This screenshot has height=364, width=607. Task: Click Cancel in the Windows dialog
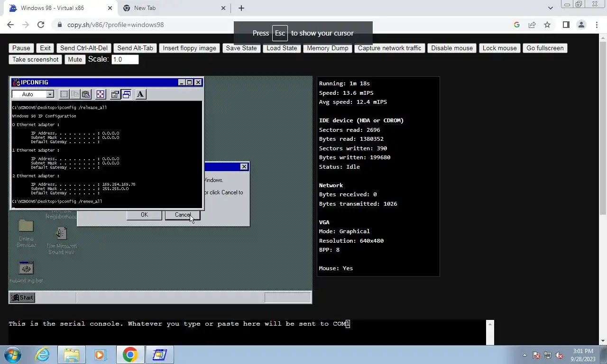[x=183, y=215]
